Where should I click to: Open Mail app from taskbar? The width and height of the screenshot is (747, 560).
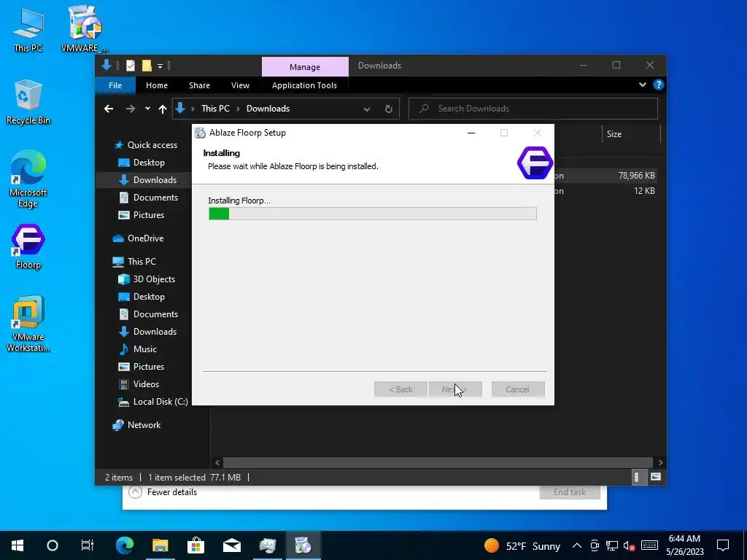[231, 545]
